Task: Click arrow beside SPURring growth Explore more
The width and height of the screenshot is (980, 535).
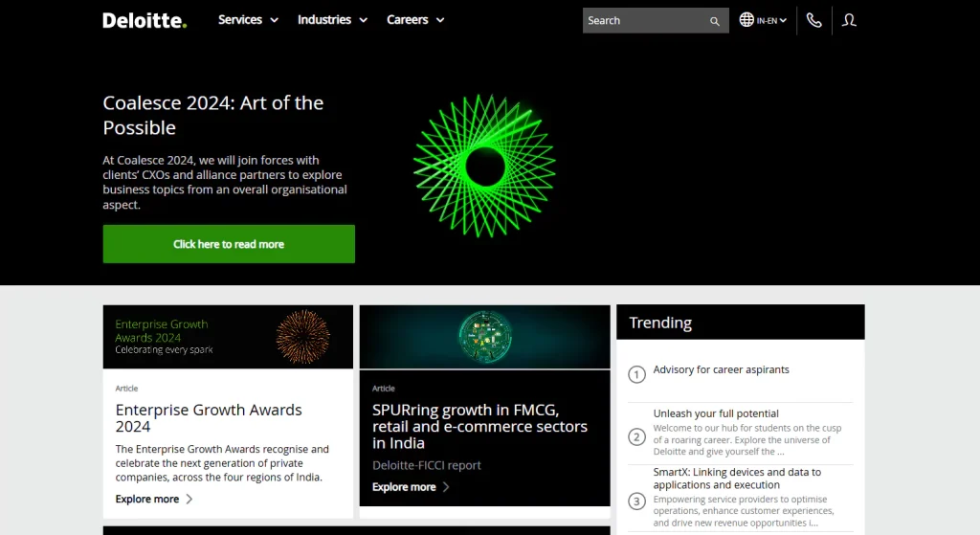Action: click(446, 487)
